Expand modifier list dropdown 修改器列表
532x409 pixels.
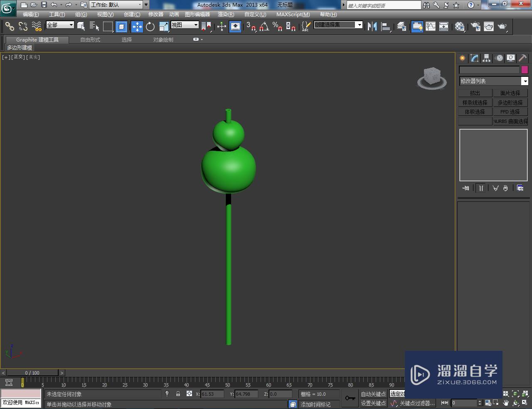click(493, 81)
